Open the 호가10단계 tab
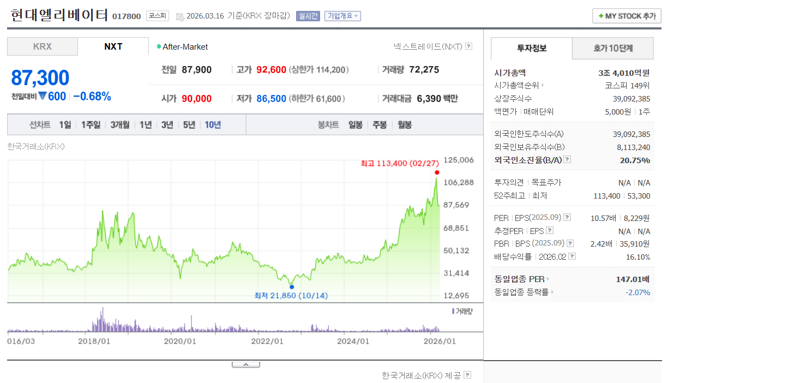 613,48
